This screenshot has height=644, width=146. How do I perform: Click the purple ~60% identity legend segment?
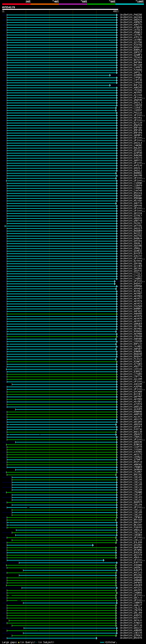(x=73, y=4)
